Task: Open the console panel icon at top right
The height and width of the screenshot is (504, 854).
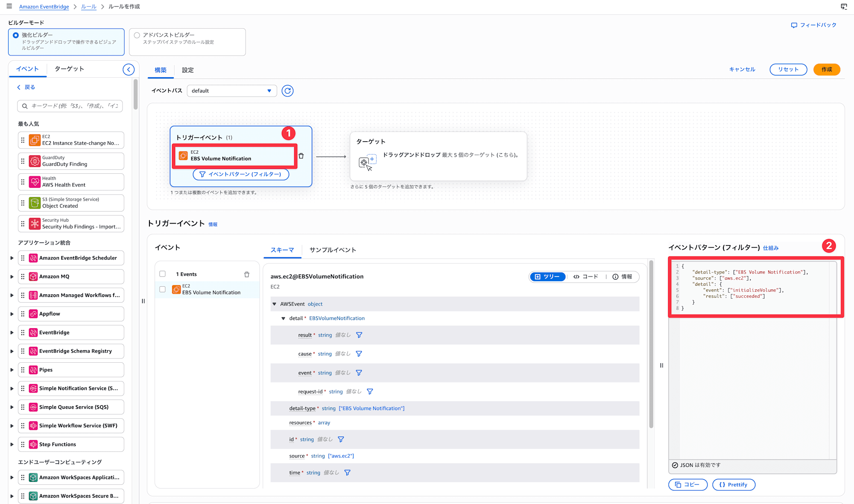Action: (844, 6)
